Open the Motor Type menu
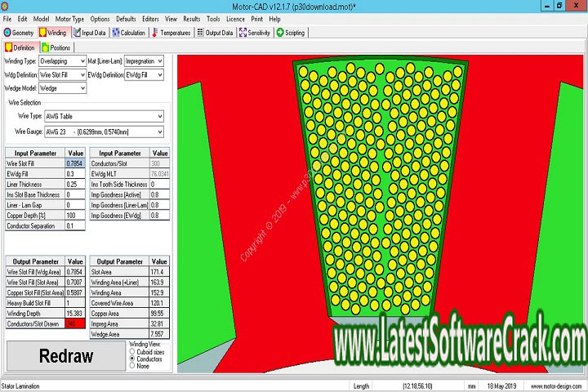 tap(69, 18)
